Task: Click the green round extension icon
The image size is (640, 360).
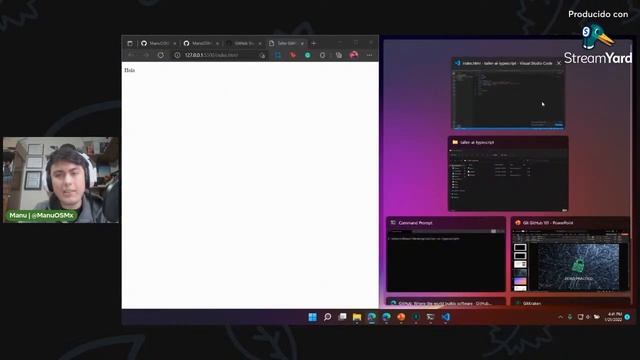Action: 308,55
